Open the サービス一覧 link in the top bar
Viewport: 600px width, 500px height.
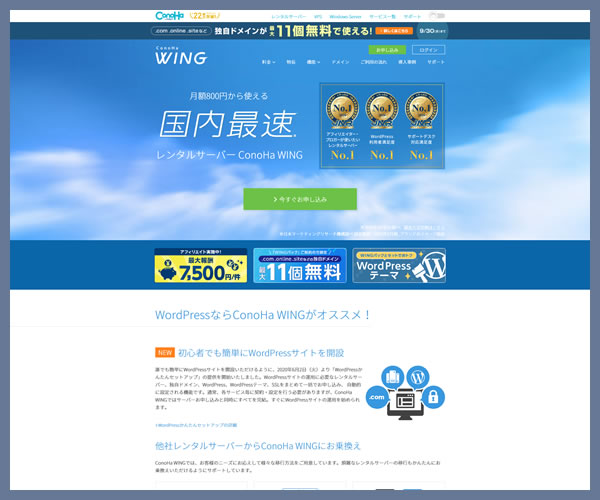pyautogui.click(x=382, y=16)
